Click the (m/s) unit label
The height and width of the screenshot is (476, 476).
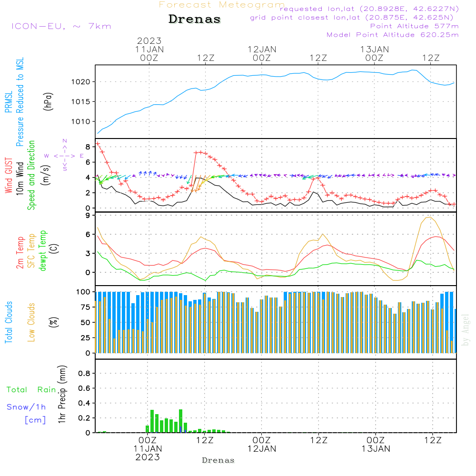[46, 175]
